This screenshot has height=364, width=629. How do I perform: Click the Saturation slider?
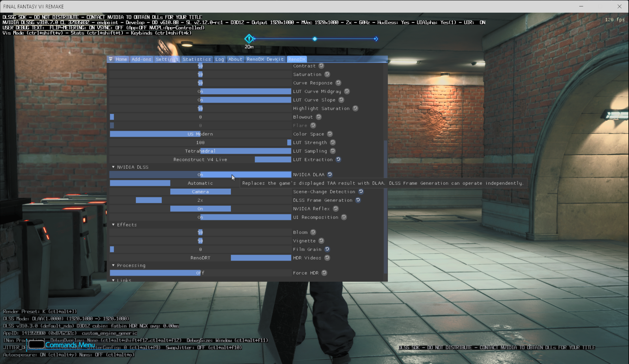pyautogui.click(x=201, y=74)
